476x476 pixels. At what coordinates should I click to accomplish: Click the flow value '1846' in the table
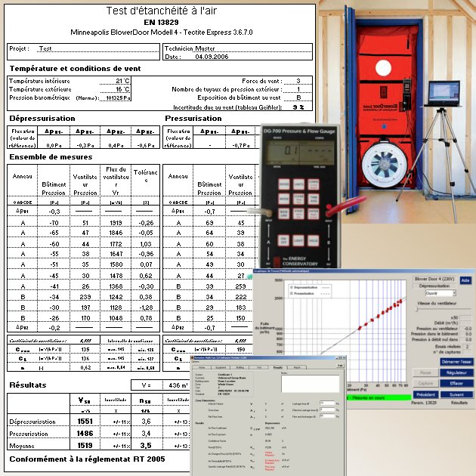pos(116,233)
